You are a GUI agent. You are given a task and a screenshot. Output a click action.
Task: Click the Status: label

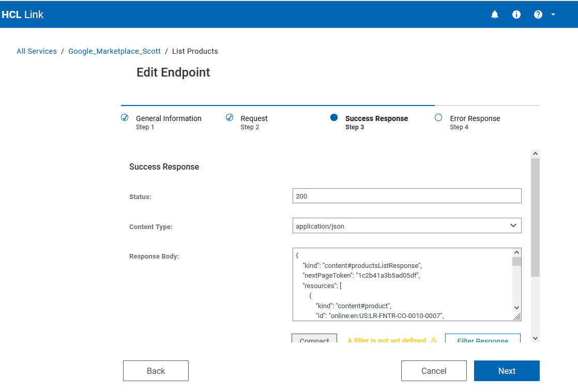point(140,197)
